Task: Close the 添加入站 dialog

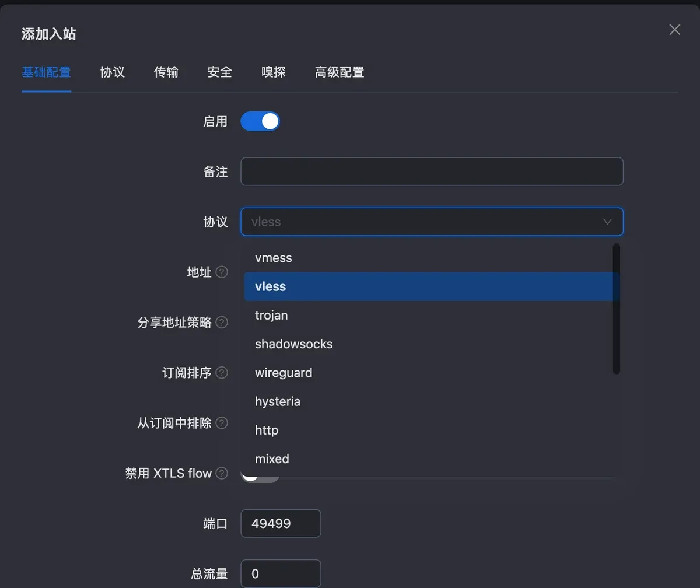Action: (x=674, y=30)
